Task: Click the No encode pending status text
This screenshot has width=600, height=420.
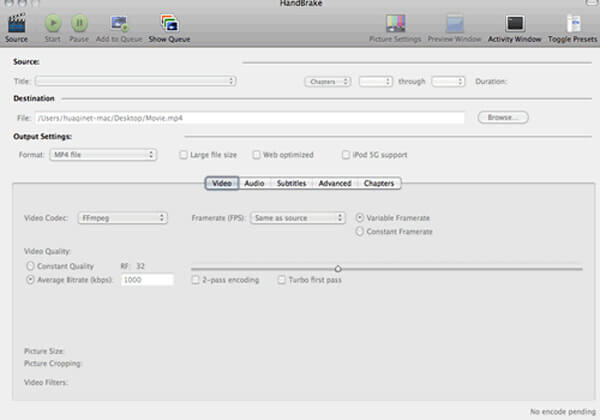Action: [x=563, y=412]
